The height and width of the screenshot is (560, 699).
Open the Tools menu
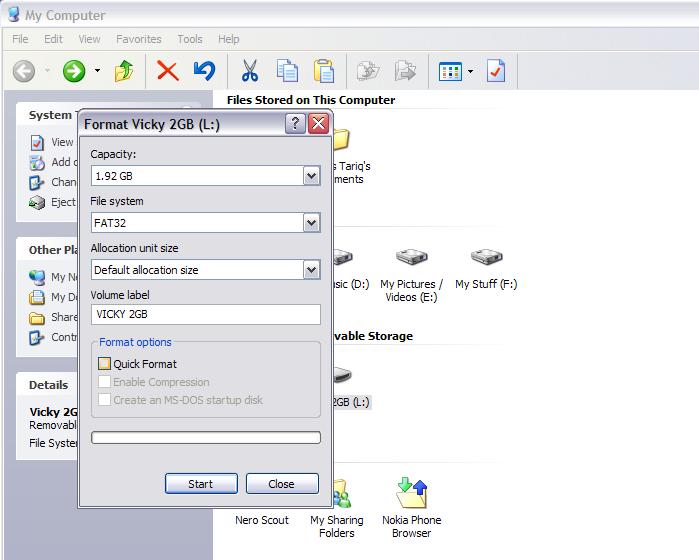(190, 39)
